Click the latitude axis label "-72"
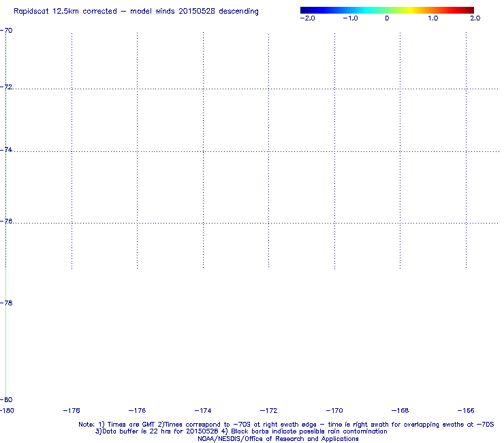 (x=6, y=87)
